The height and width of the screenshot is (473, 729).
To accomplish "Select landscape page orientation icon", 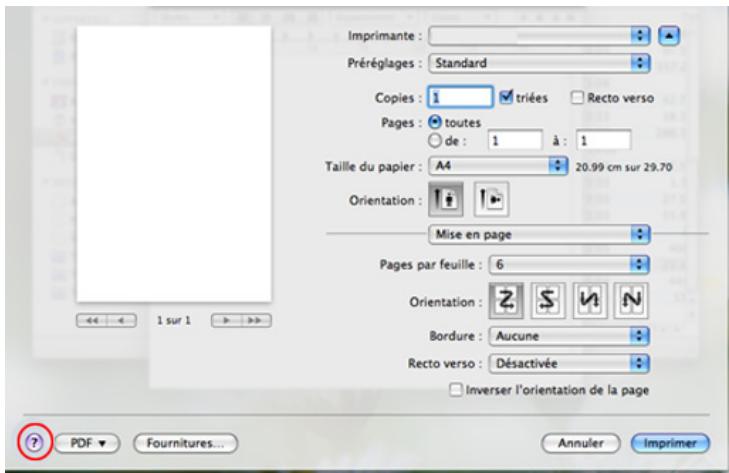I will pyautogui.click(x=491, y=200).
